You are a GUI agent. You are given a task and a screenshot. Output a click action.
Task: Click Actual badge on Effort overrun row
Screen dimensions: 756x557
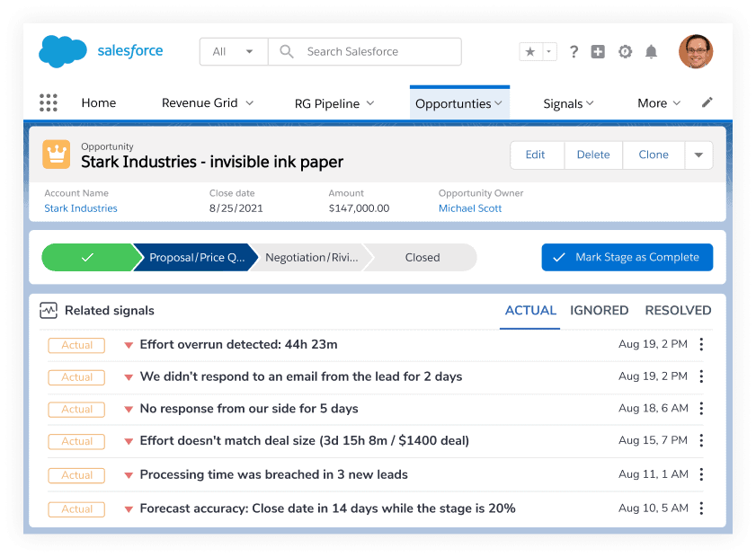coord(76,345)
